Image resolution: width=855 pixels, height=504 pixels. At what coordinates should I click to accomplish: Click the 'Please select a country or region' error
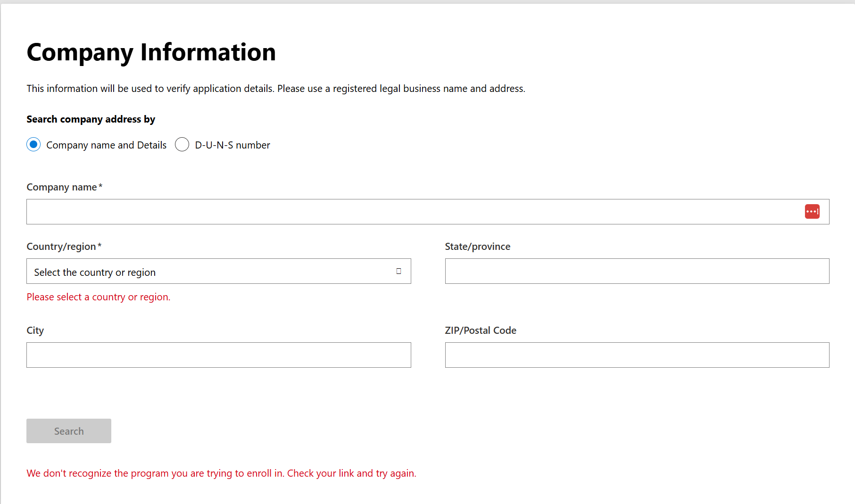click(x=98, y=297)
